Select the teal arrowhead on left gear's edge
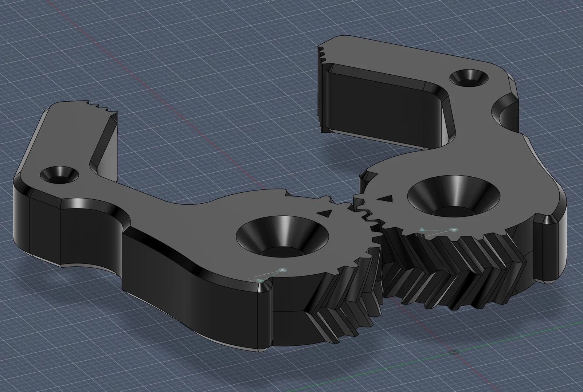The image size is (583, 392). pos(260,280)
